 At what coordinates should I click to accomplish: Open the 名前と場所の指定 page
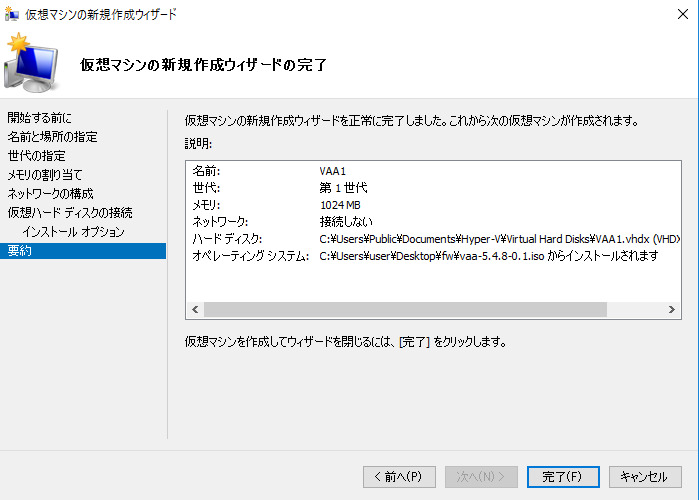click(52, 137)
